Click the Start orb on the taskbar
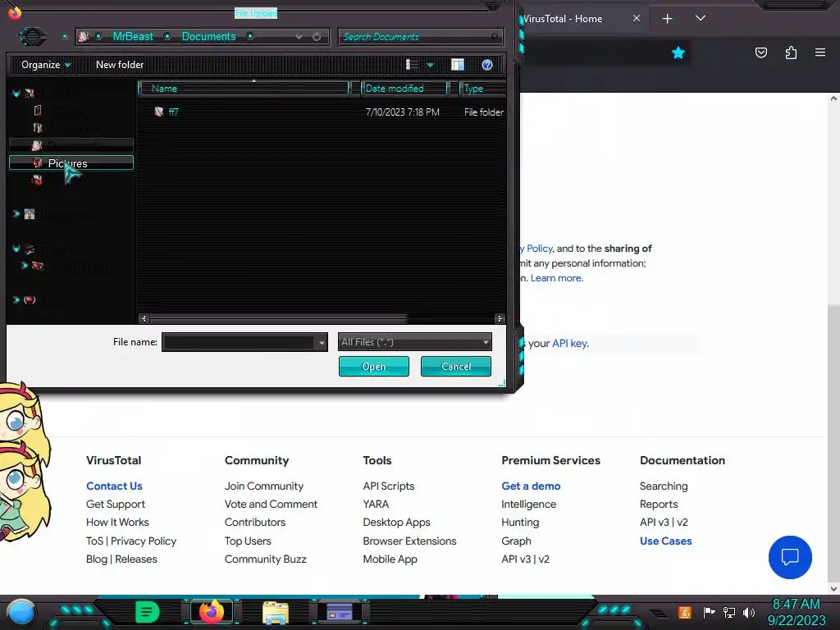 [x=21, y=612]
